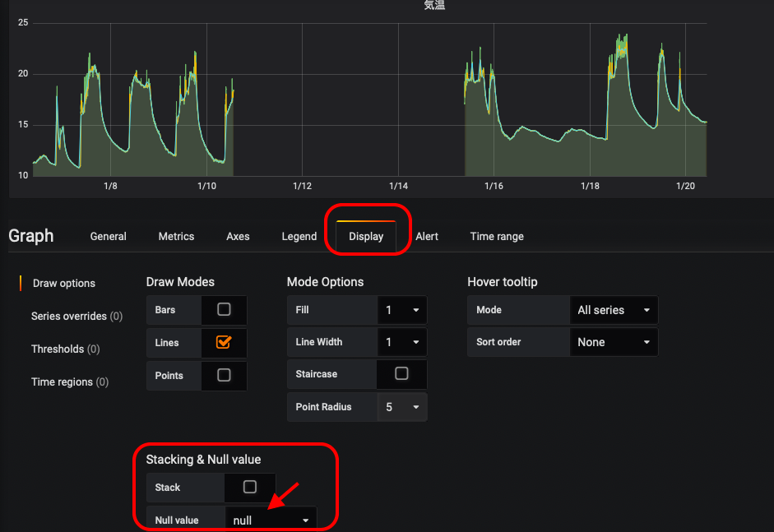This screenshot has height=532, width=774.
Task: Switch to the General tab
Action: 109,236
